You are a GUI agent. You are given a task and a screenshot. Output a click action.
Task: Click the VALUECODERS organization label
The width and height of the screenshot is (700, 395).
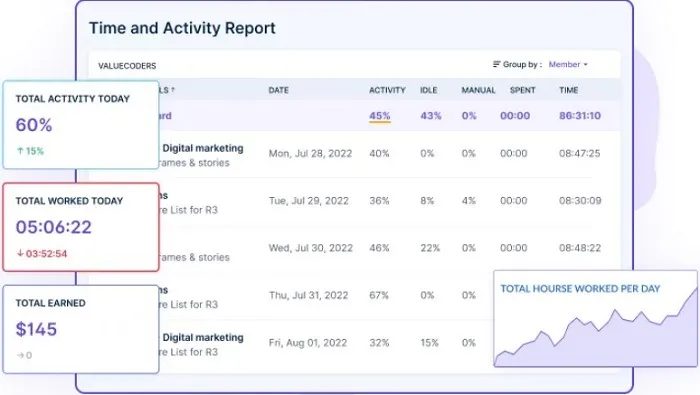[x=127, y=66]
